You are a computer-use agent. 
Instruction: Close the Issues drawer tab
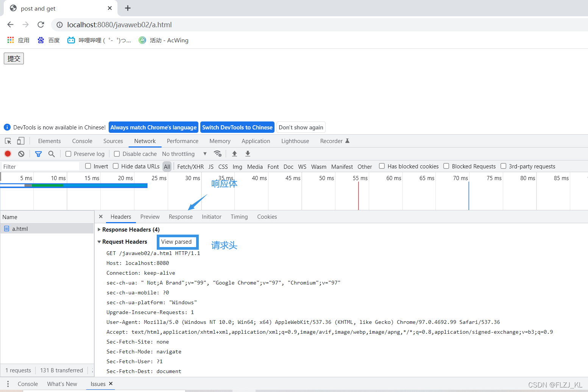coord(111,384)
